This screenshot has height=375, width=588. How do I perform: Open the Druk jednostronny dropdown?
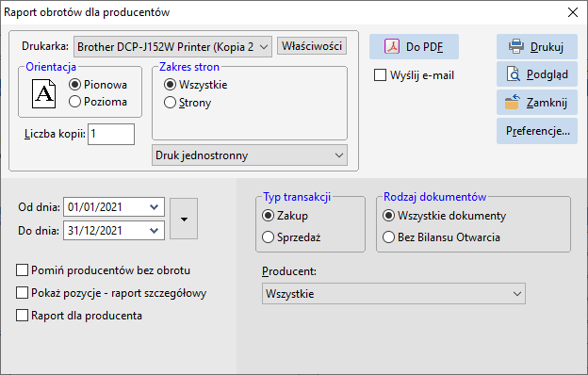click(x=250, y=155)
